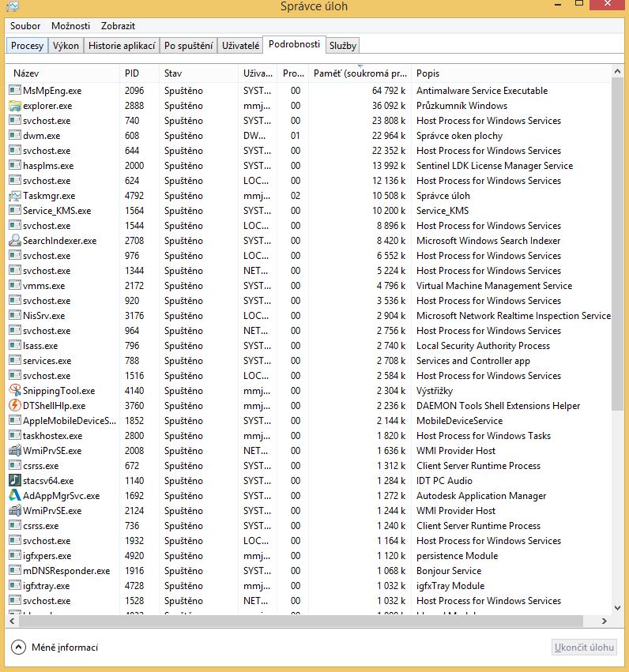629x672 pixels.
Task: Click description Správce oken plochy
Action: [459, 136]
